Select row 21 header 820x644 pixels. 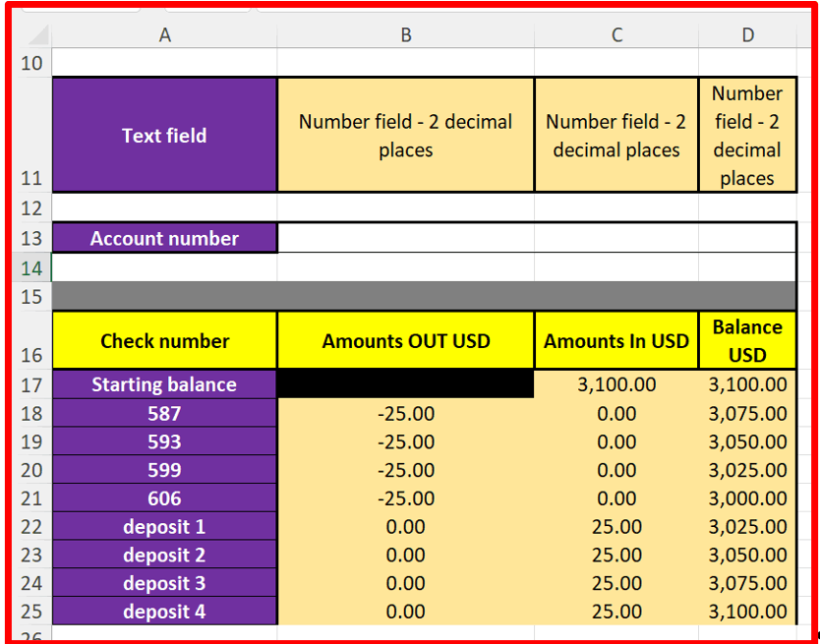point(31,498)
